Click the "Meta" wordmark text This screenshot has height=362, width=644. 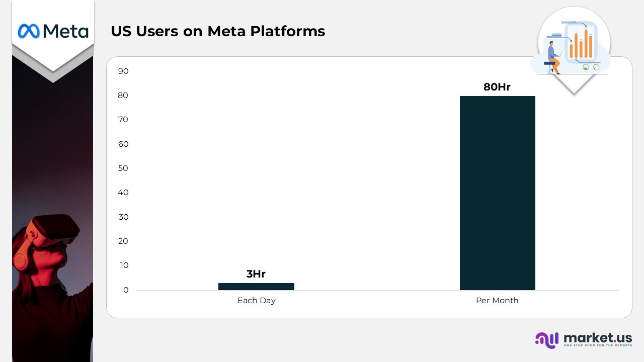pyautogui.click(x=65, y=31)
